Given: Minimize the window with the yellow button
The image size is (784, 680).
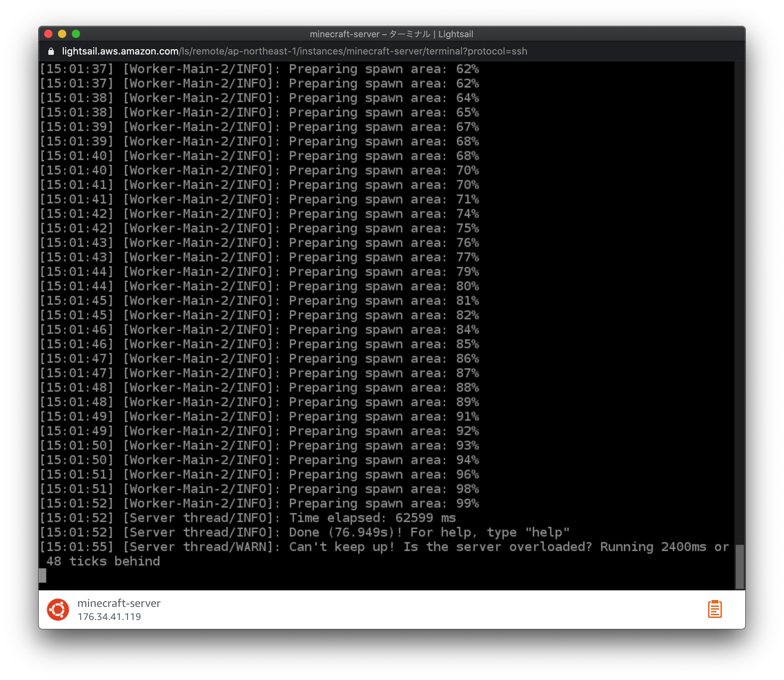Looking at the screenshot, I should [62, 34].
